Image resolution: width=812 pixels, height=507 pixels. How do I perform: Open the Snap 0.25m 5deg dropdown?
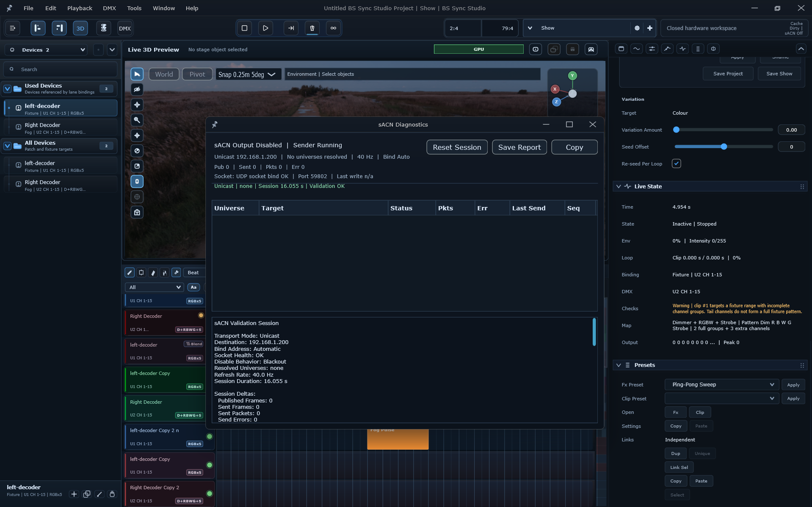point(248,74)
